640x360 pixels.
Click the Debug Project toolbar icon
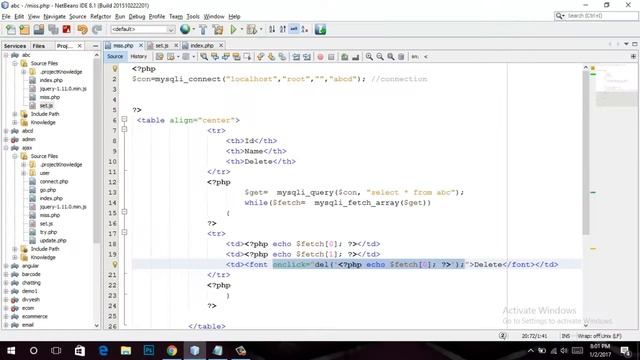251,29
